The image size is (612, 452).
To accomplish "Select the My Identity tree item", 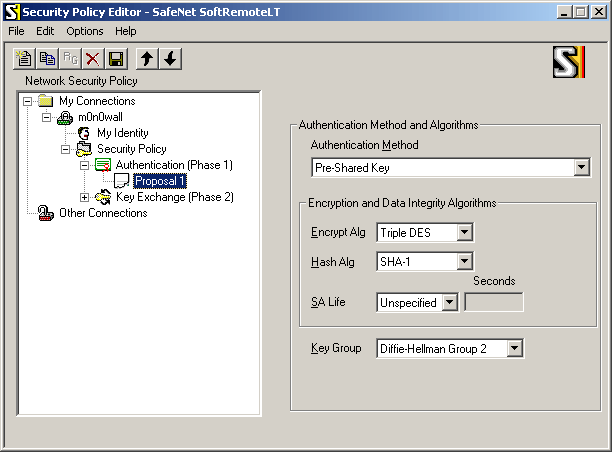I will tap(123, 133).
